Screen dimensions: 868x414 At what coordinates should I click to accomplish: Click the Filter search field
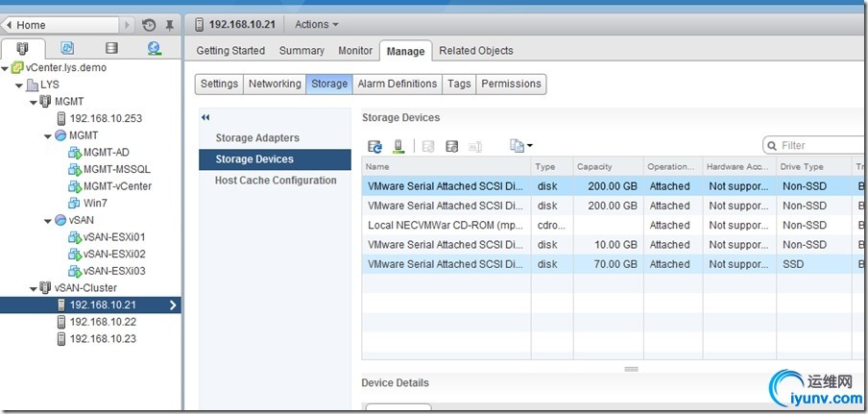pos(815,146)
